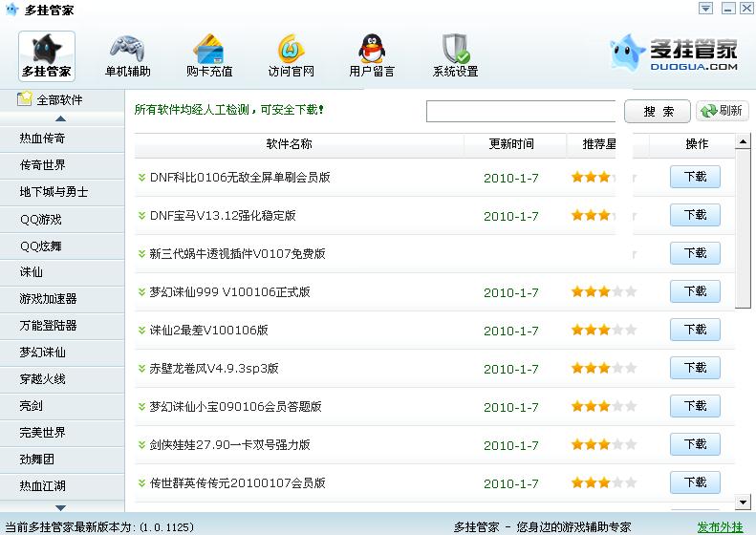Image resolution: width=756 pixels, height=535 pixels.
Task: Click the 搜索 button
Action: [658, 112]
